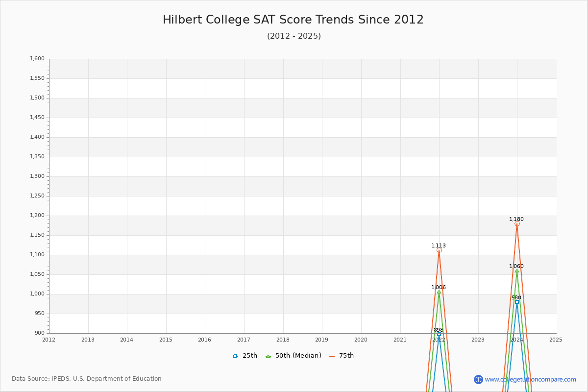Click the (2012 - 2025) subtitle
The image size is (588, 392).
click(294, 36)
